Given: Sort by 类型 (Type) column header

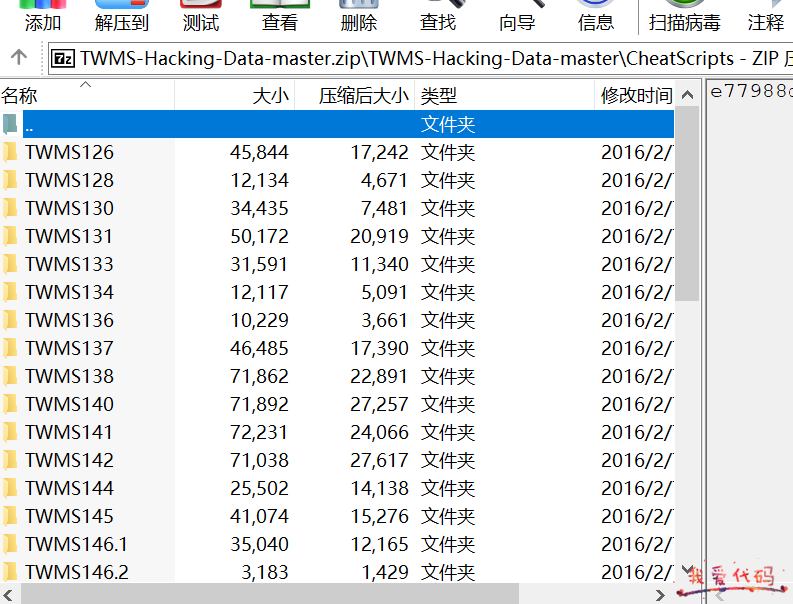Looking at the screenshot, I should [439, 96].
